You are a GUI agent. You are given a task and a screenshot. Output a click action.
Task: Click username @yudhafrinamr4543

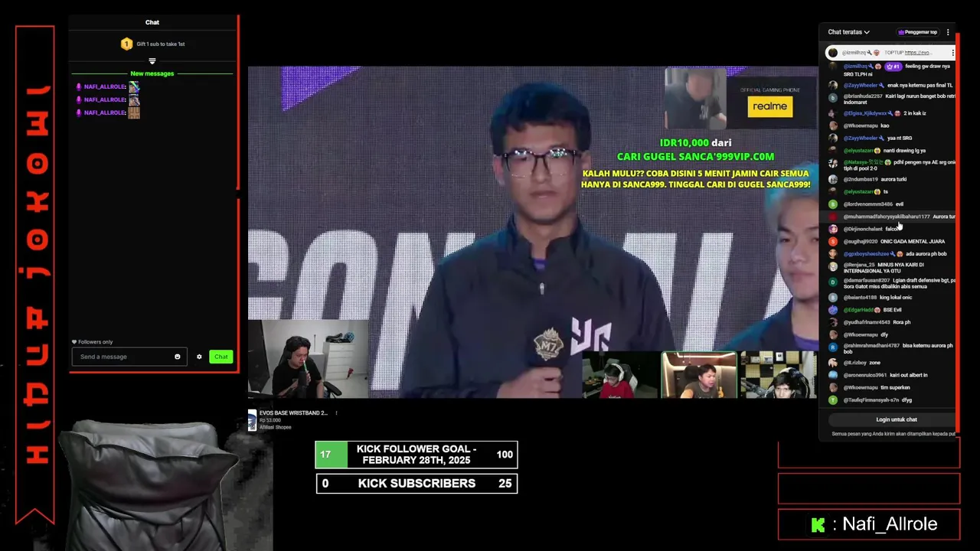pos(867,322)
